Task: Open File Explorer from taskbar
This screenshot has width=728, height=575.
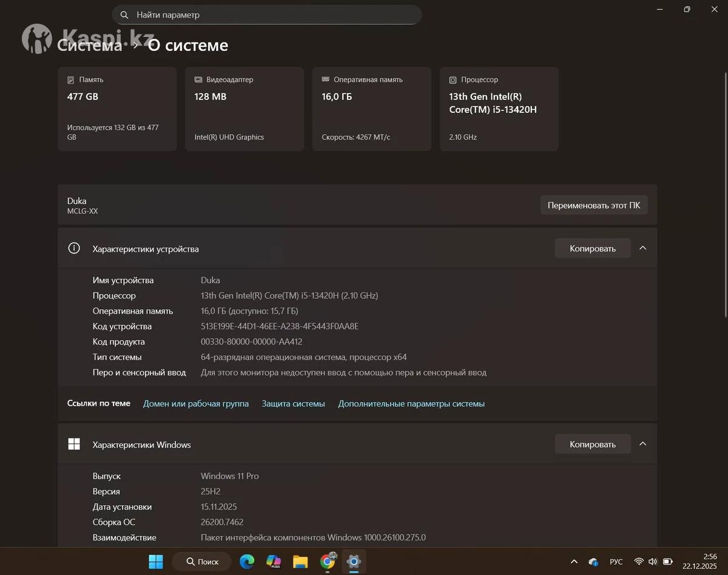Action: tap(300, 562)
